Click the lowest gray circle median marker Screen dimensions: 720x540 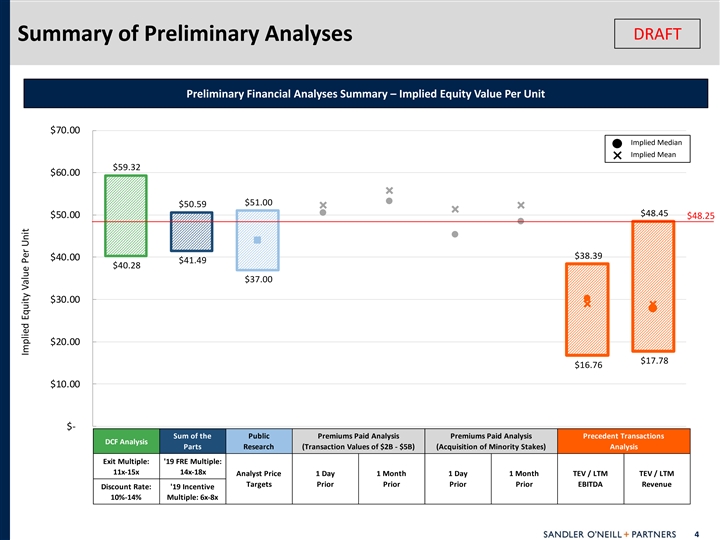click(x=455, y=235)
